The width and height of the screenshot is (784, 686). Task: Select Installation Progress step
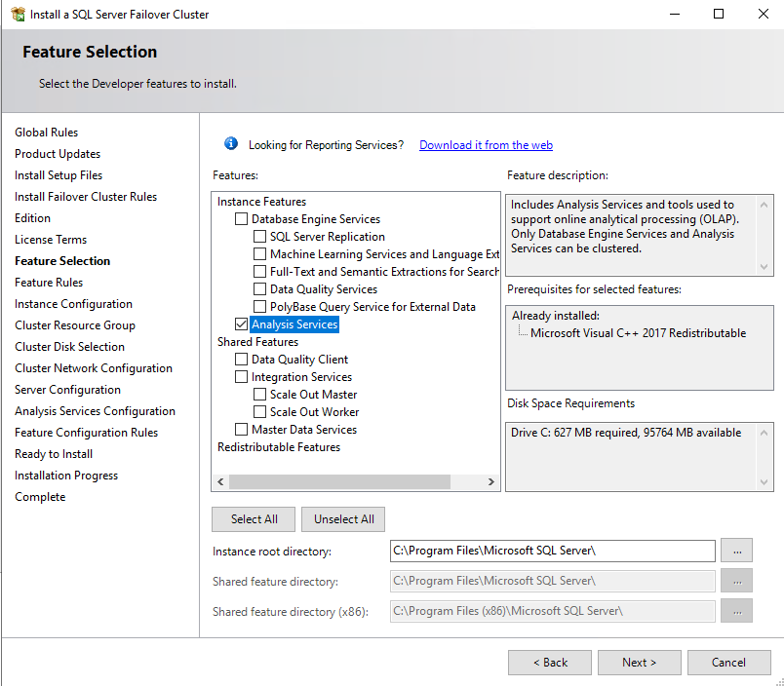tap(66, 476)
